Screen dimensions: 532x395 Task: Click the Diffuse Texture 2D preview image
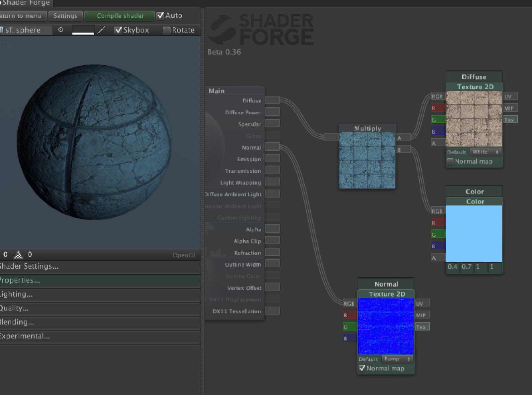pyautogui.click(x=474, y=119)
